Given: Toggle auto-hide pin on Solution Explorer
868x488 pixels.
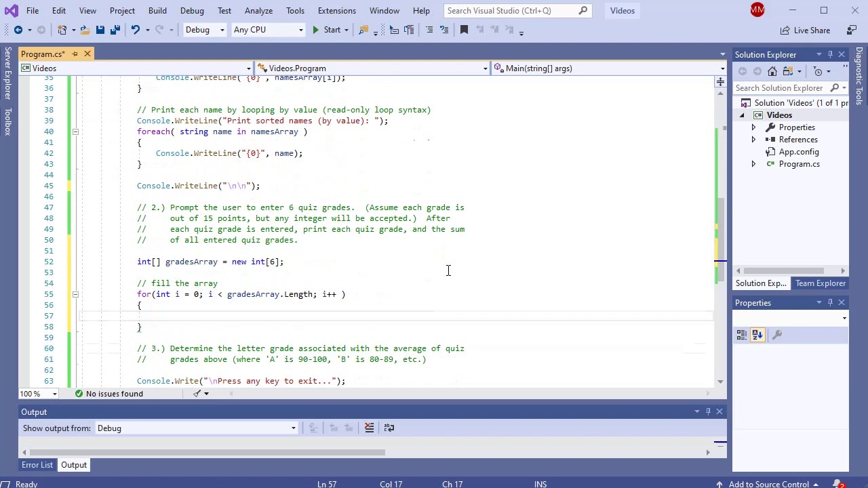Looking at the screenshot, I should pyautogui.click(x=830, y=54).
